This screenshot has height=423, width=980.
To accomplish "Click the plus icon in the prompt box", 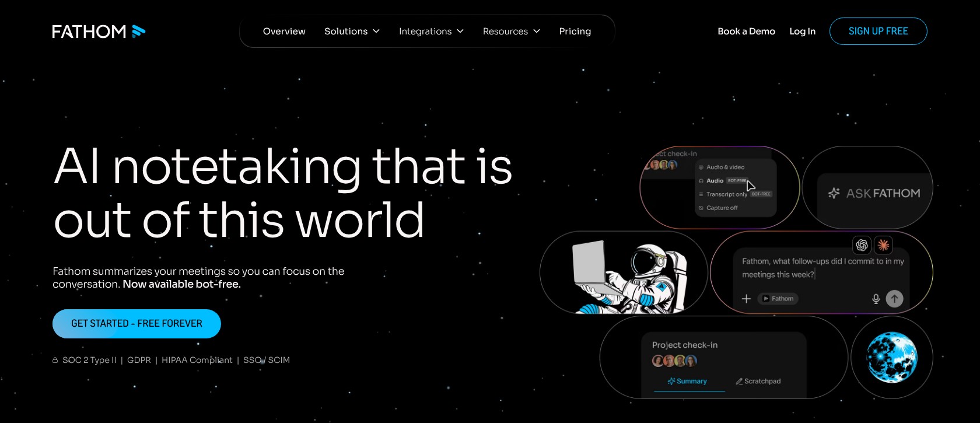I will [746, 299].
